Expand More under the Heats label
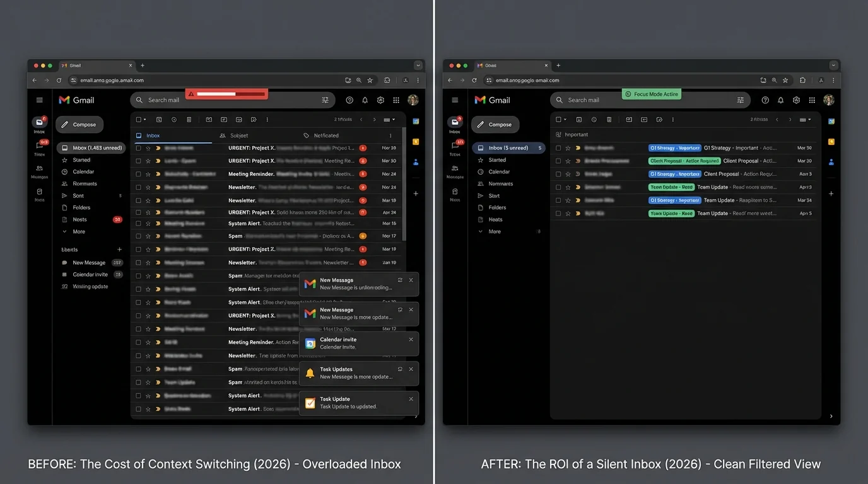 494,232
